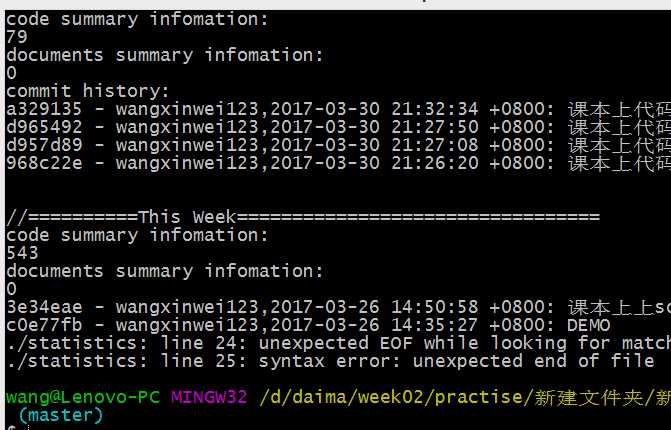Click the 'commit history:' line
Image resolution: width=671 pixels, height=430 pixels.
88,91
